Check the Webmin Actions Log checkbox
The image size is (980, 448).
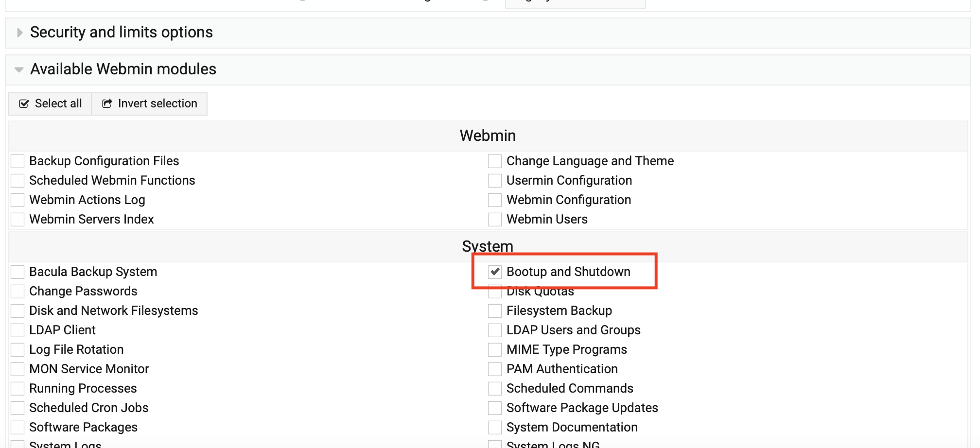(x=17, y=200)
